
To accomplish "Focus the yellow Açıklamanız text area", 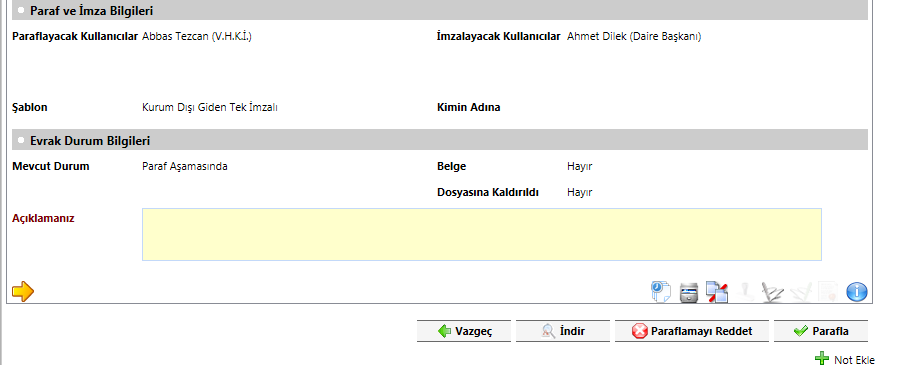I will (x=481, y=234).
